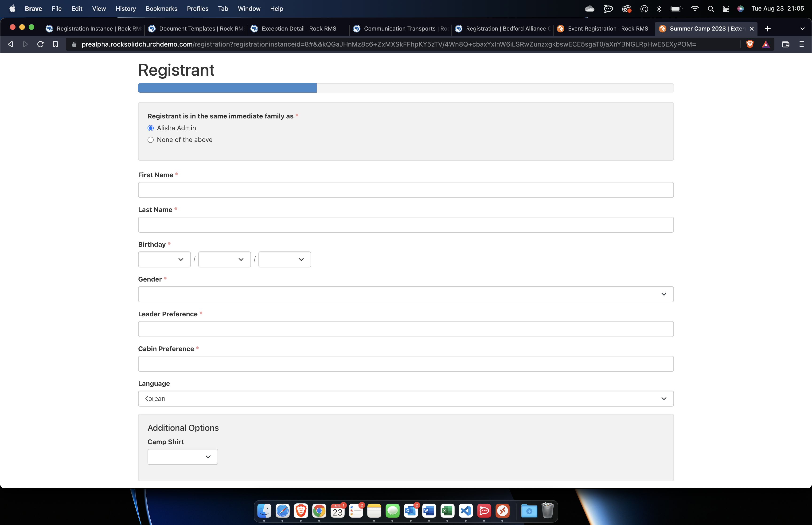Select the Alisha Admin radio button
812x525 pixels.
pyautogui.click(x=151, y=128)
